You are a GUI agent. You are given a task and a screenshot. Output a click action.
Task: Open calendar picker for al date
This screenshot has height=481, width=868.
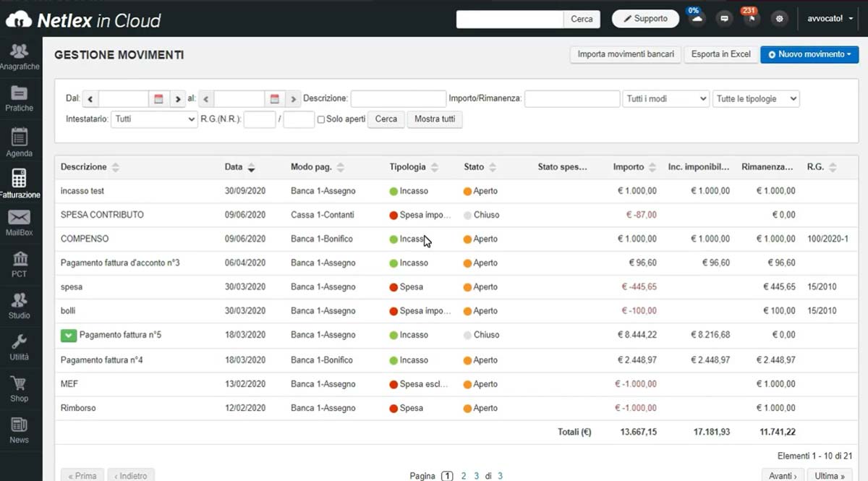point(275,99)
